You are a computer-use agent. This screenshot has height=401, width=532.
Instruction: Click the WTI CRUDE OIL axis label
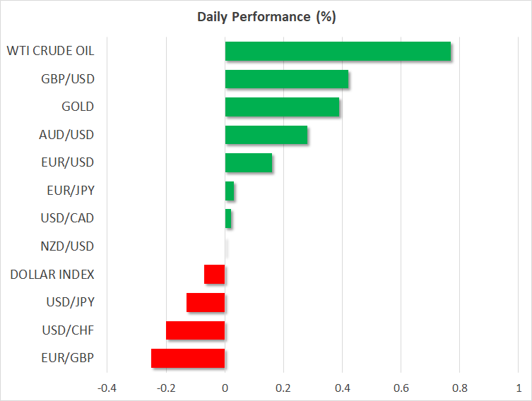(x=50, y=51)
